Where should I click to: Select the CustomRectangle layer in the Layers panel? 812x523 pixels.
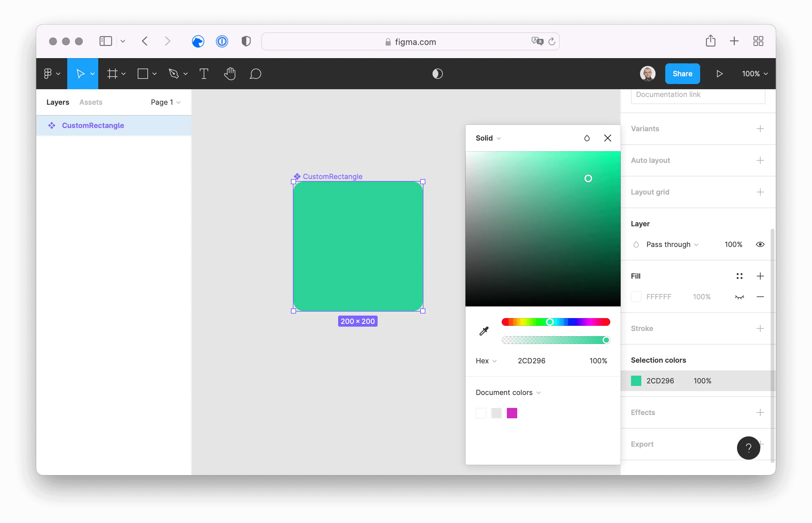93,125
